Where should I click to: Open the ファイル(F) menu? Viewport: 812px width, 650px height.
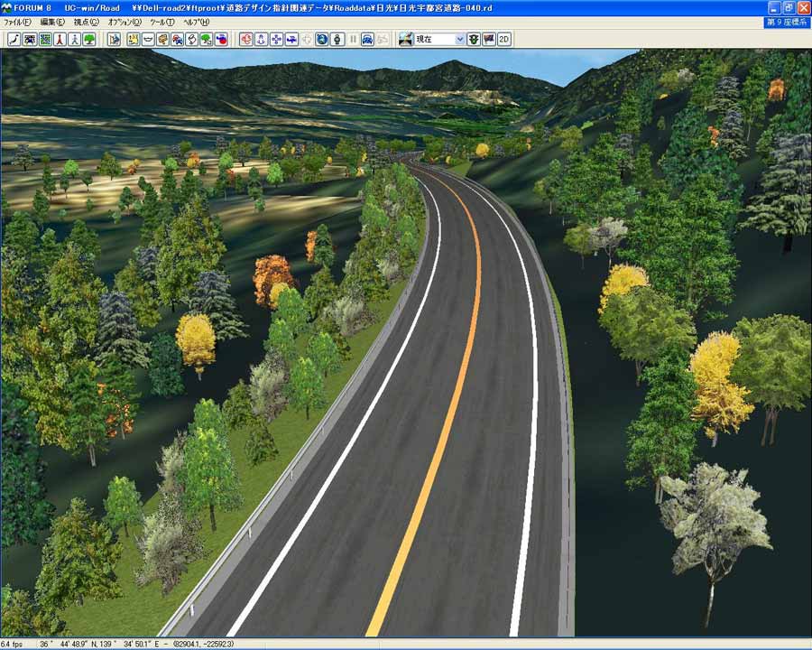[x=17, y=23]
